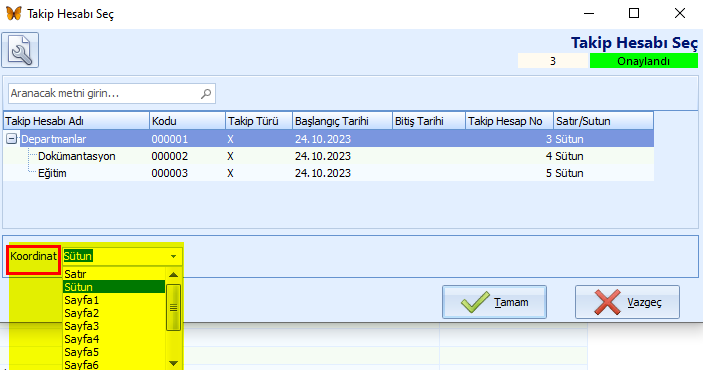Sort by Kodu column header

coord(187,121)
